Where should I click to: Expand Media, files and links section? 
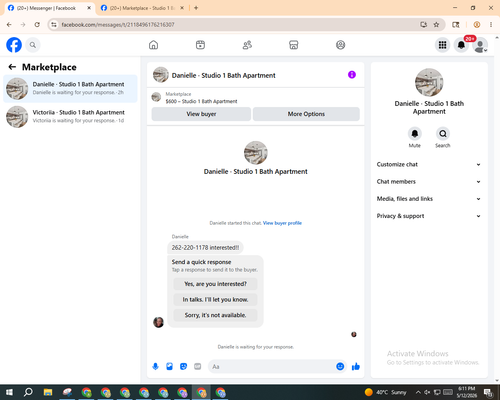429,199
